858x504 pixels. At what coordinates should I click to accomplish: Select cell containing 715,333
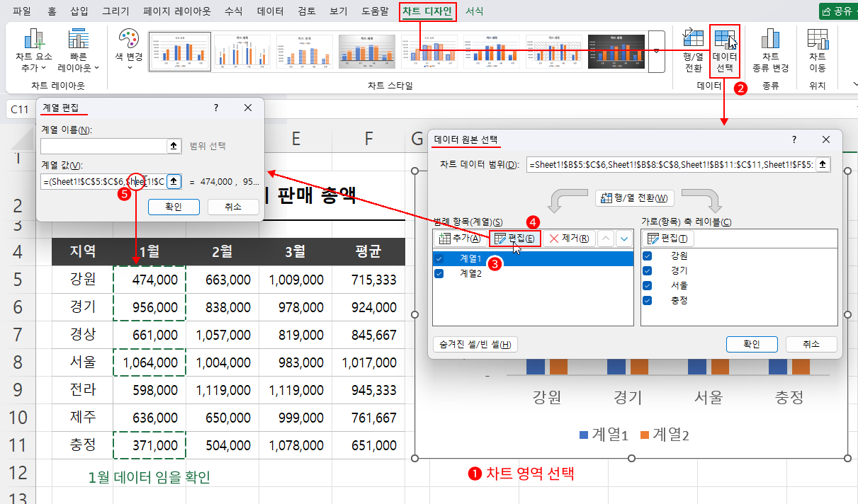[x=368, y=280]
